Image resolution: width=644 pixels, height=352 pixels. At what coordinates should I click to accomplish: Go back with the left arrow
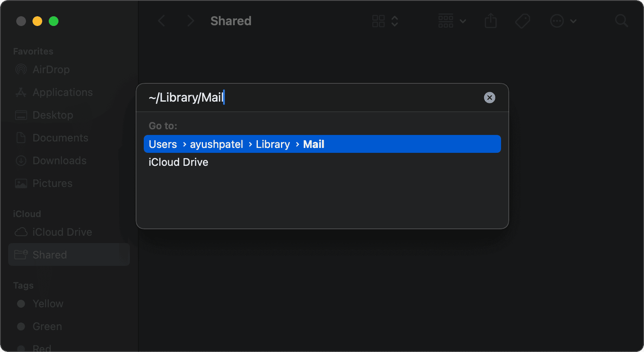162,21
